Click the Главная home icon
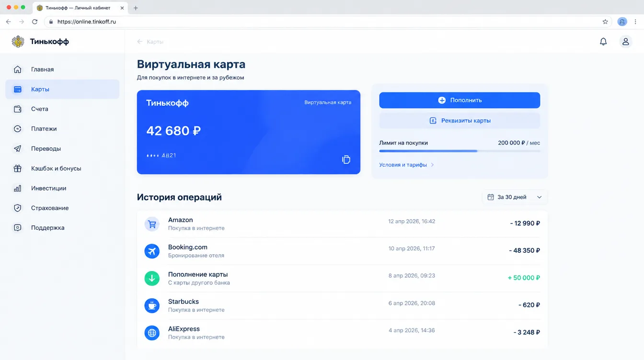This screenshot has height=360, width=644. point(18,69)
